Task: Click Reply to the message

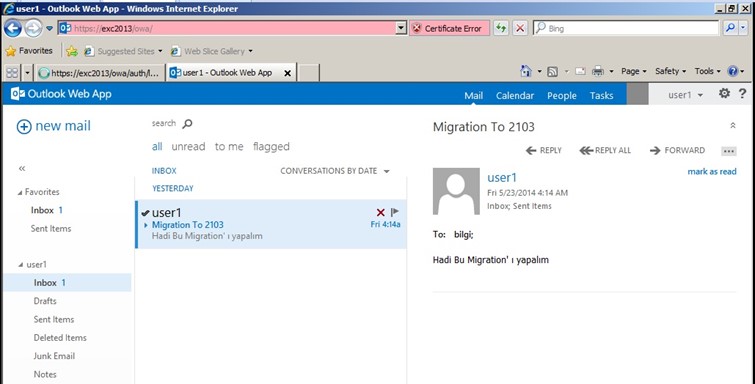Action: 544,150
